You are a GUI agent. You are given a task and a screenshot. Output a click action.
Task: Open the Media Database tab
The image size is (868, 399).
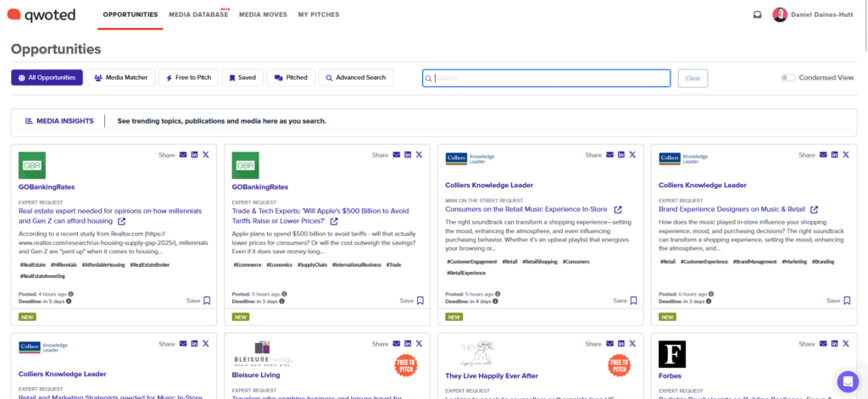pos(198,15)
